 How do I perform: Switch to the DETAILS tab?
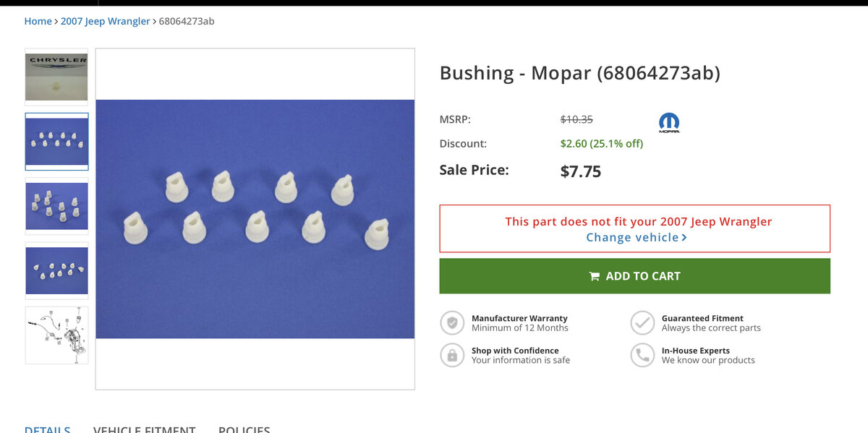coord(47,429)
